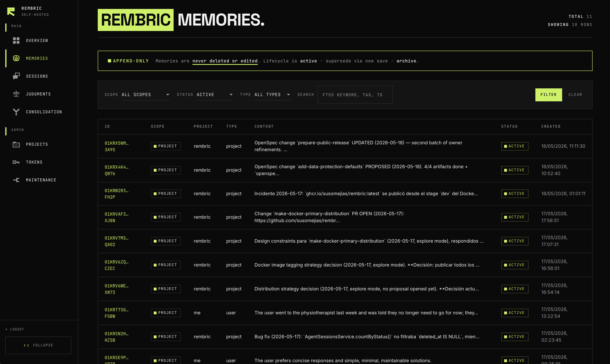Click the Created column header

point(551,126)
